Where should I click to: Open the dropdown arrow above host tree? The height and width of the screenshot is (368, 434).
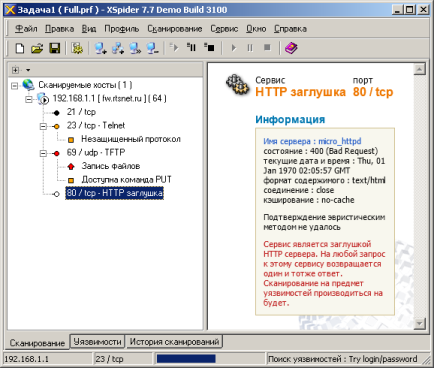(28, 70)
